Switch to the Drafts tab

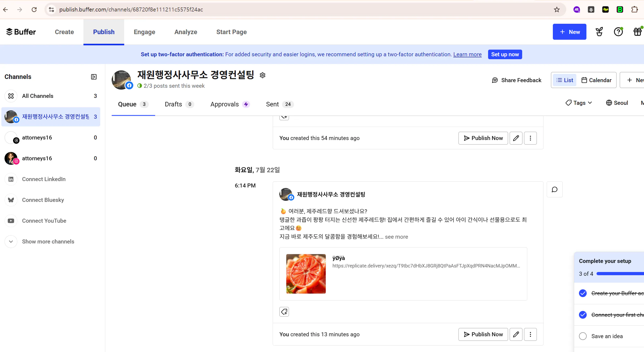click(x=179, y=104)
